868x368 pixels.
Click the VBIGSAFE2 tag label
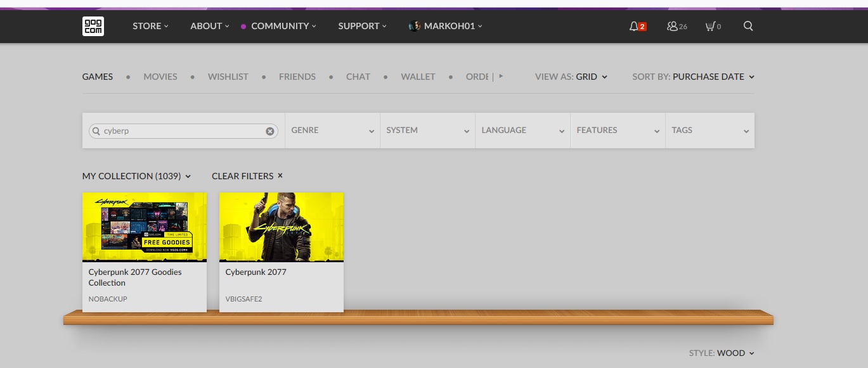(243, 299)
